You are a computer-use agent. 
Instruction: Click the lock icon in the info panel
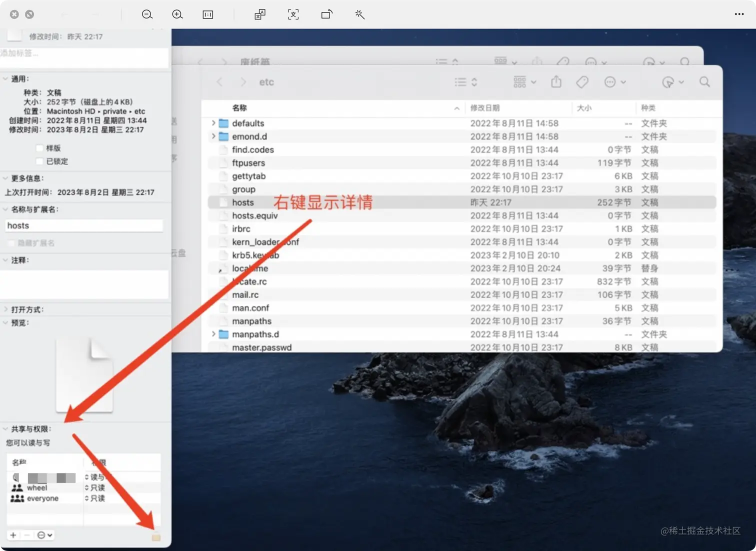[156, 537]
